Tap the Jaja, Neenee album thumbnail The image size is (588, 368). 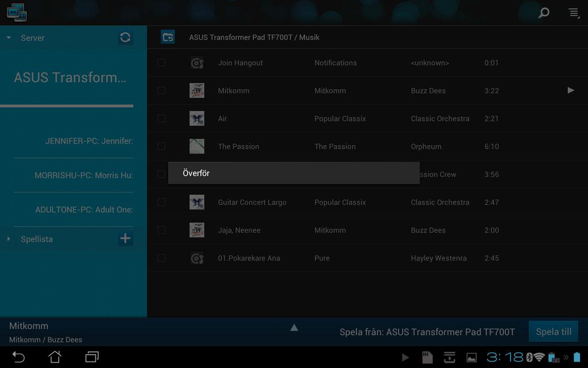(x=197, y=230)
